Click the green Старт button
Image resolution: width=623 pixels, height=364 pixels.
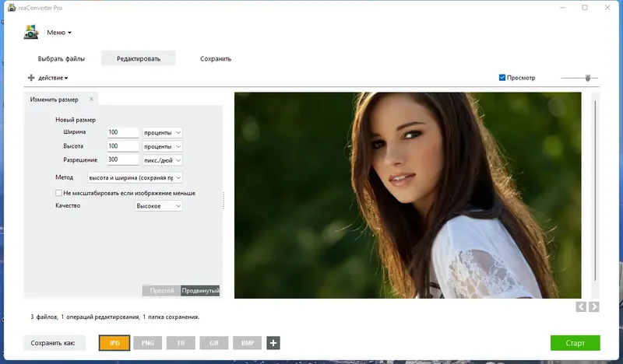click(x=575, y=343)
